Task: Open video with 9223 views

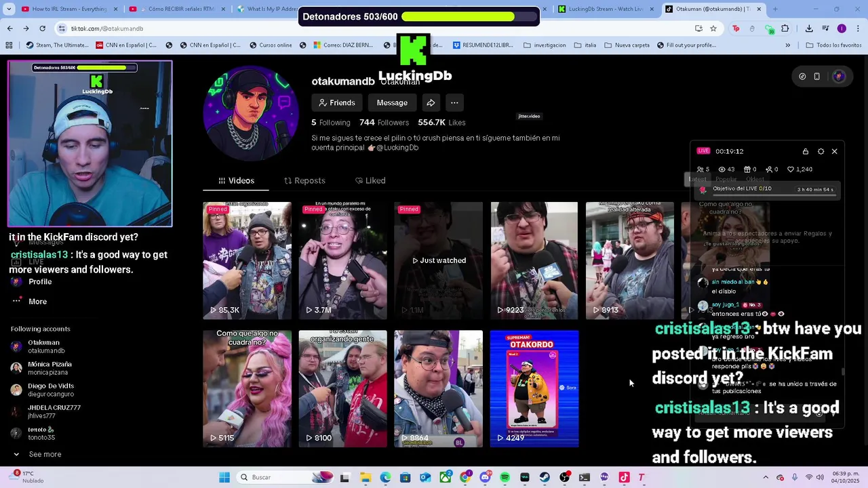Action: coord(534,260)
